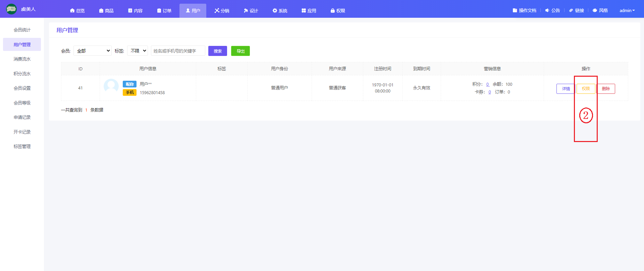This screenshot has height=271, width=644.
Task: Click the 卡券 value link 0
Action: point(489,92)
